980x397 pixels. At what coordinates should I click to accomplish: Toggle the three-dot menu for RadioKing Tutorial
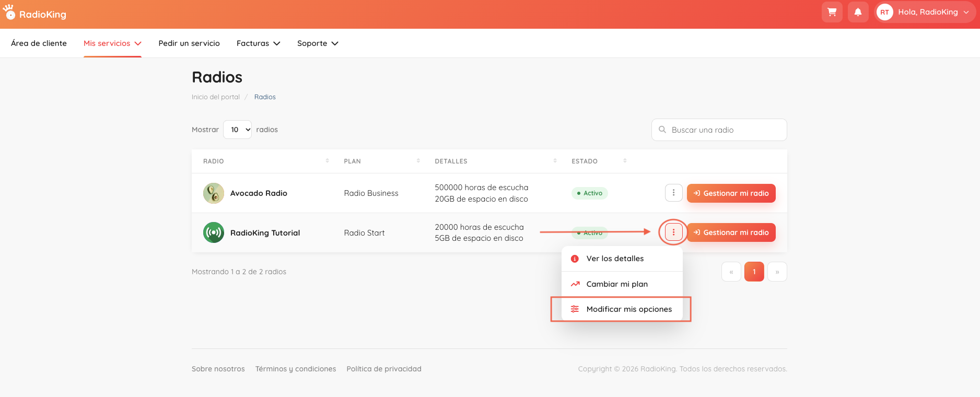(x=674, y=232)
